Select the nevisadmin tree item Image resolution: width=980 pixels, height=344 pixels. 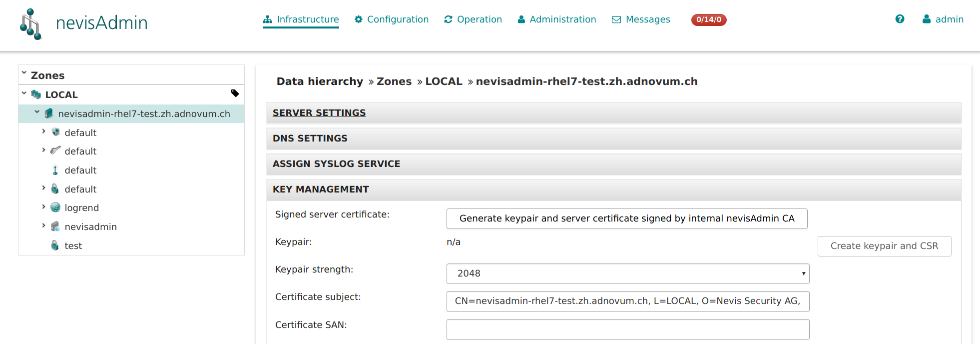pyautogui.click(x=90, y=226)
